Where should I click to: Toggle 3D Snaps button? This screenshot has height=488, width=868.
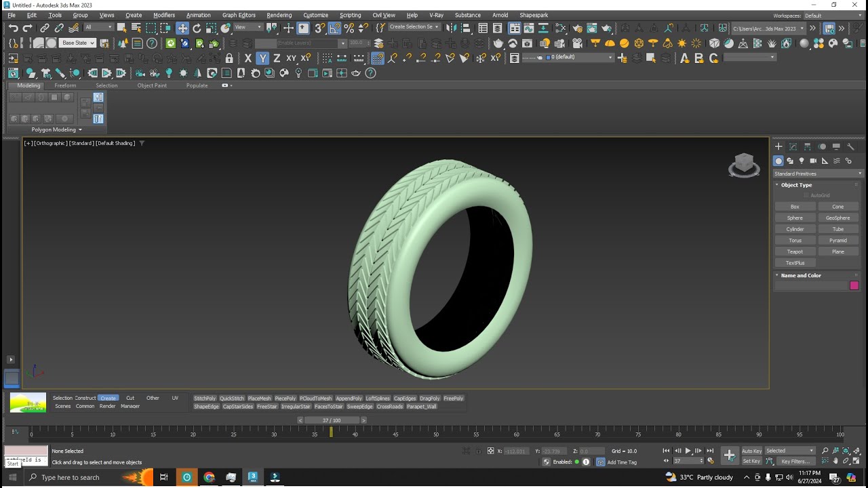320,28
